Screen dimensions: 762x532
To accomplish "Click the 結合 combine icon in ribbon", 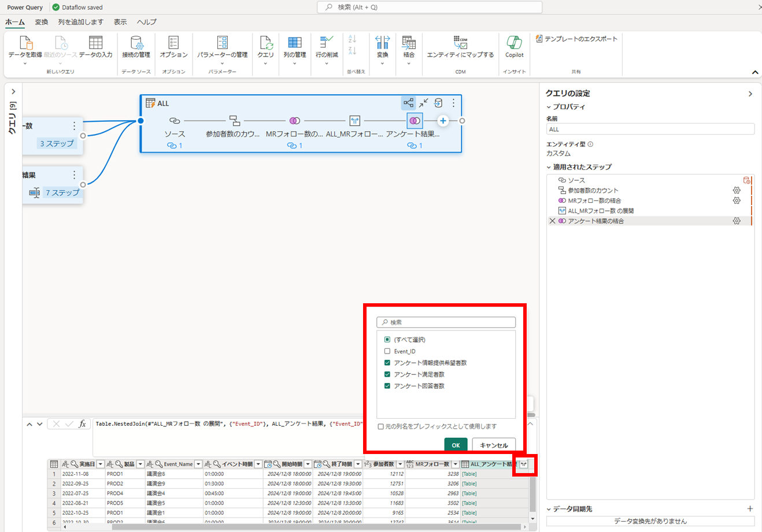I will [x=409, y=43].
